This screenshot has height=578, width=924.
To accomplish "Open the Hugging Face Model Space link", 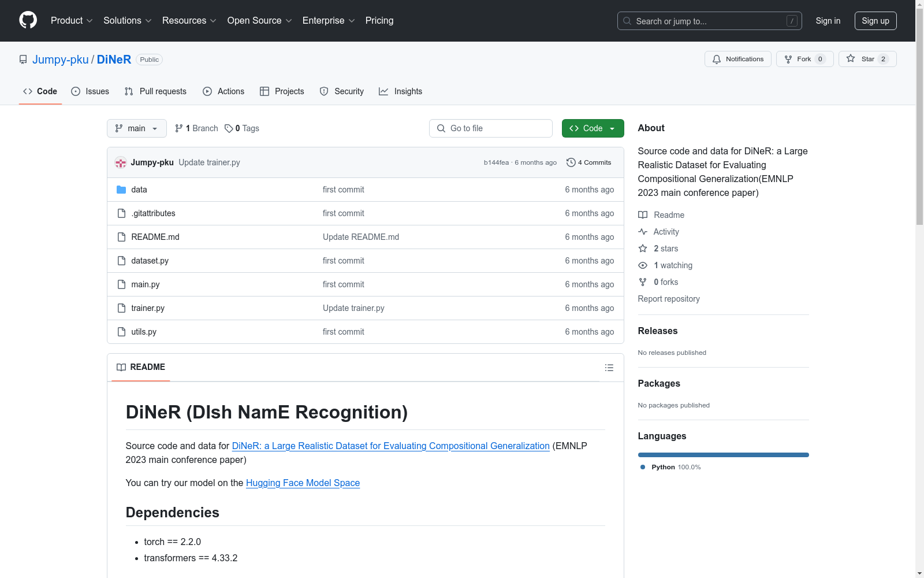I will pos(303,483).
